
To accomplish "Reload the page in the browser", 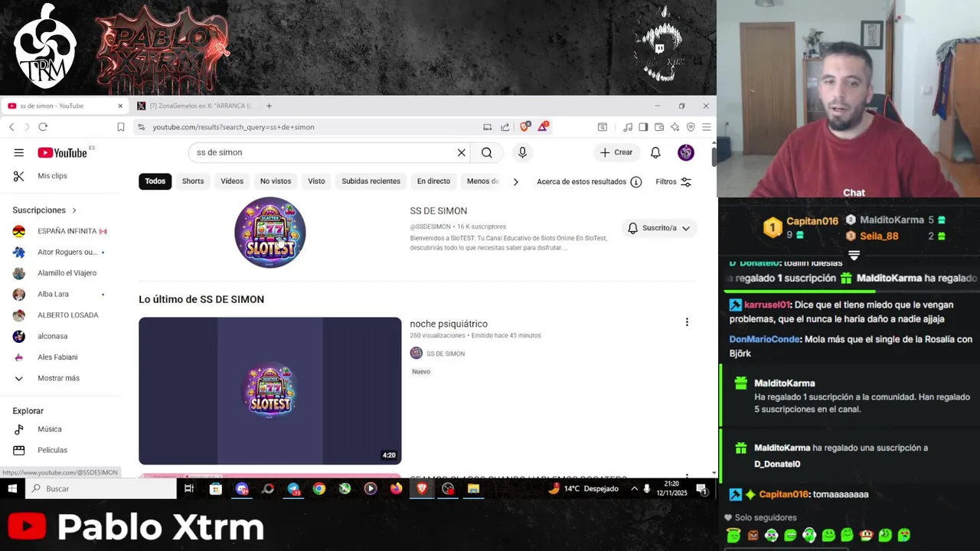I will [x=43, y=127].
